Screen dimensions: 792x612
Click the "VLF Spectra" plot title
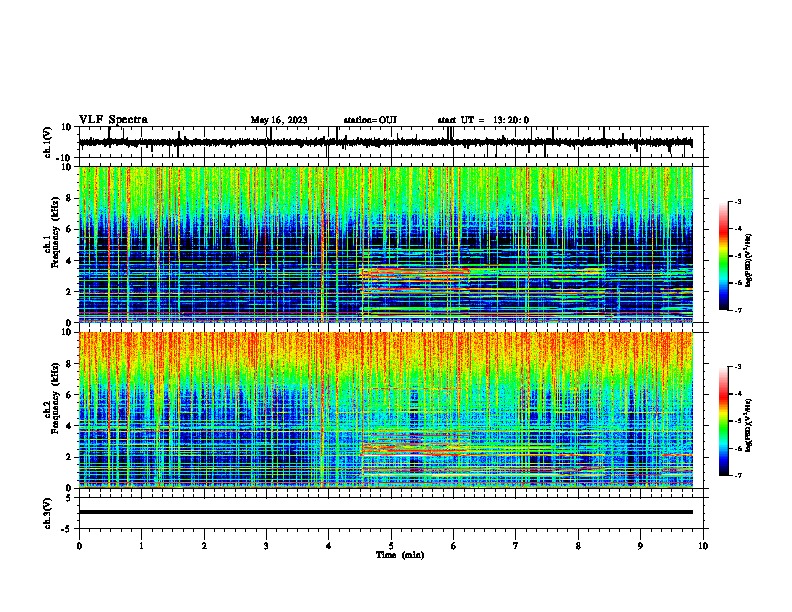113,120
